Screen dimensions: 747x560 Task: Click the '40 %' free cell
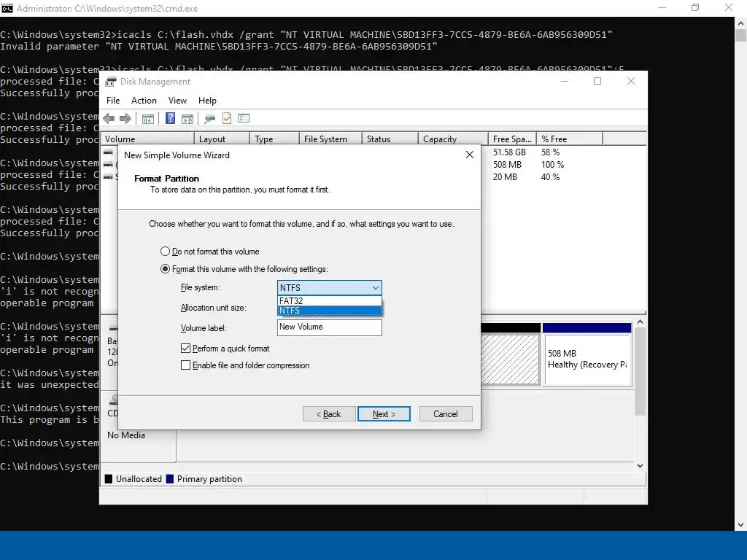[x=550, y=177]
